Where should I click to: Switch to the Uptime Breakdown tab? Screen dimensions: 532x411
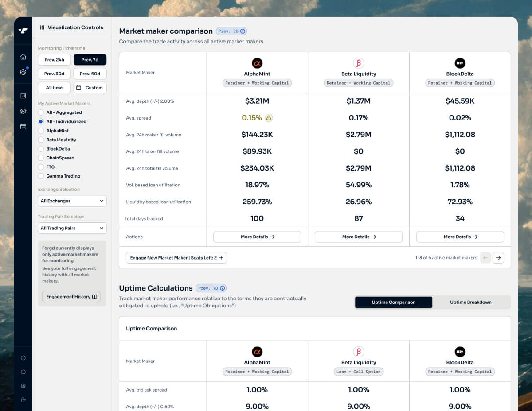[471, 302]
